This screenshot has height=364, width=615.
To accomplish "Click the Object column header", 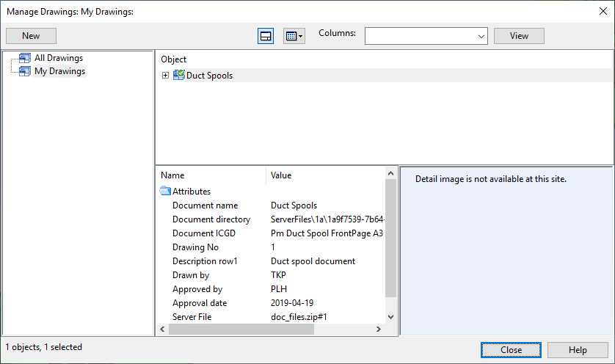I will click(x=174, y=59).
